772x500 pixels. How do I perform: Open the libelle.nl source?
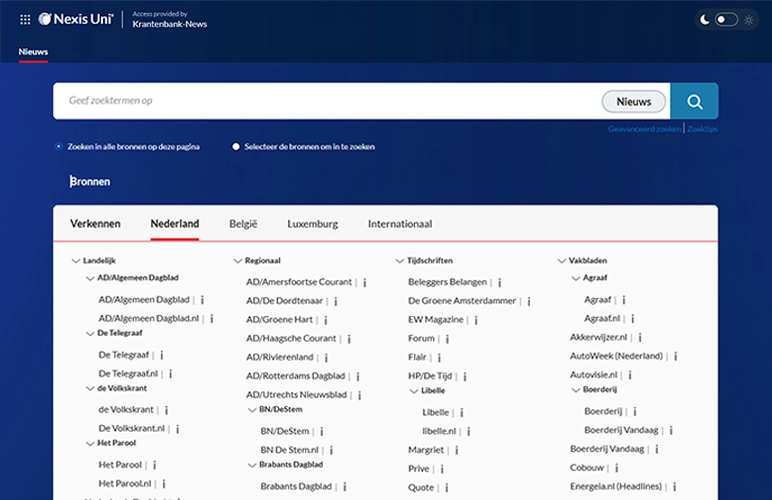tap(439, 431)
